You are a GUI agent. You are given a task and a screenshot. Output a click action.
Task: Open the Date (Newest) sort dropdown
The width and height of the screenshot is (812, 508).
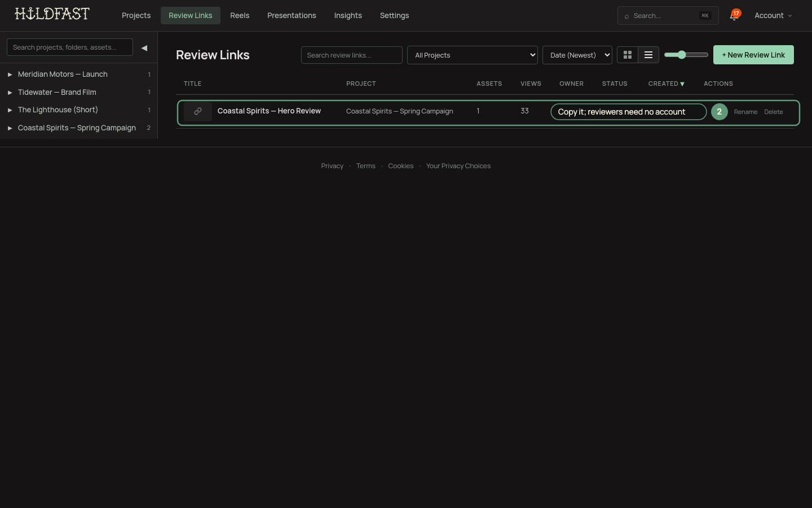click(577, 55)
